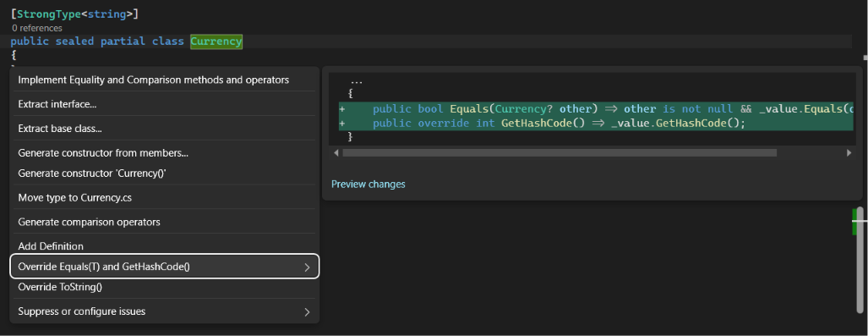The image size is (868, 336).
Task: Select Implement Equality and Comparison methods option
Action: pos(165,80)
